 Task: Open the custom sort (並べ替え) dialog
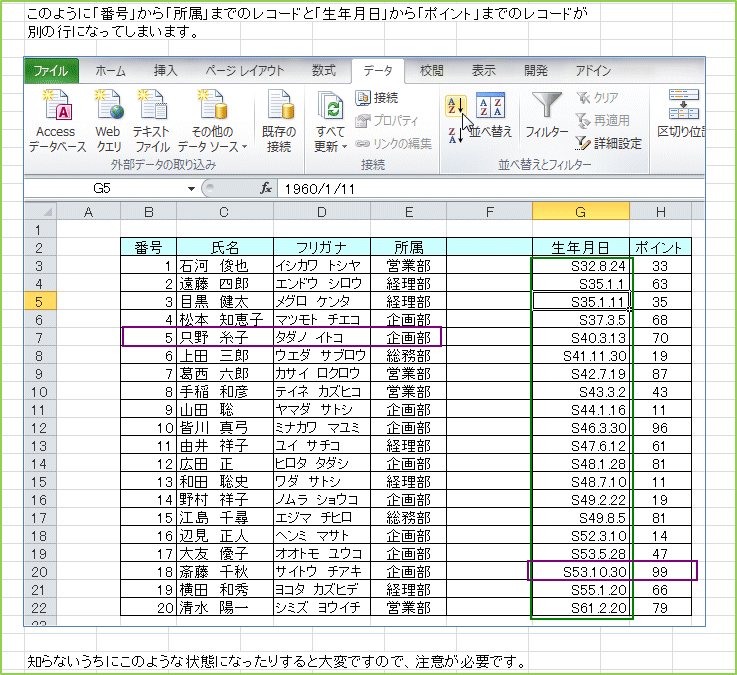[x=490, y=113]
